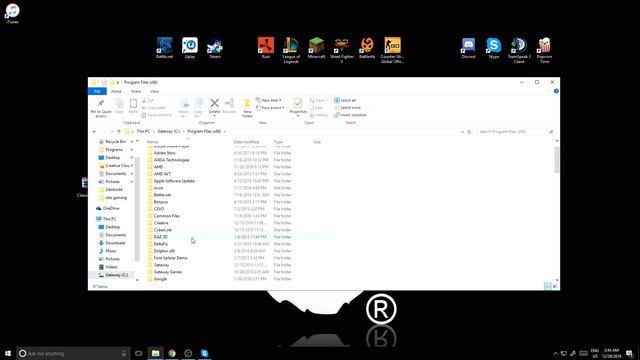Click the navigation pane scrollbar
The height and width of the screenshot is (360, 640).
(x=137, y=210)
